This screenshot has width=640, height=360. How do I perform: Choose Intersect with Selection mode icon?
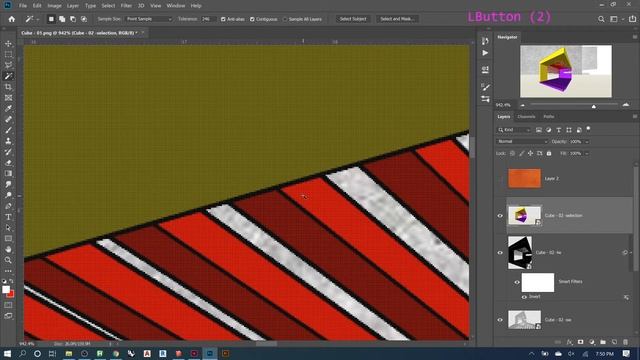click(x=84, y=19)
